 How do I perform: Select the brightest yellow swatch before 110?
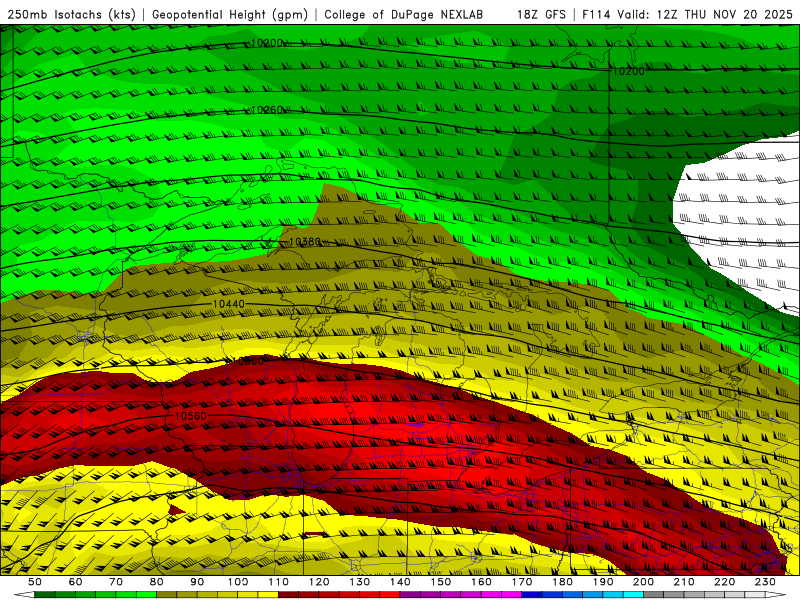coord(268,595)
